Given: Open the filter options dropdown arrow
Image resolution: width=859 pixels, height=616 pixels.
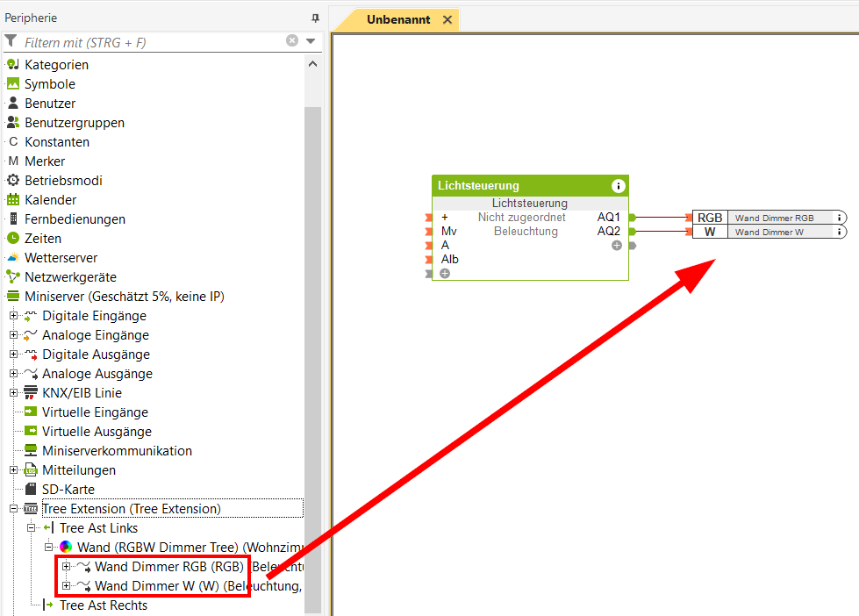Looking at the screenshot, I should click(311, 41).
